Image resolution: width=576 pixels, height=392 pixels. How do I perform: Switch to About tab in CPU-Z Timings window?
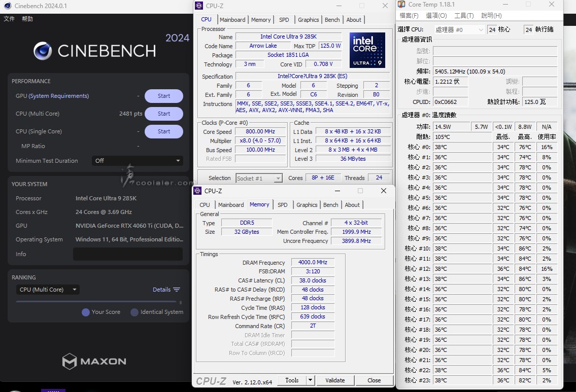tap(352, 205)
